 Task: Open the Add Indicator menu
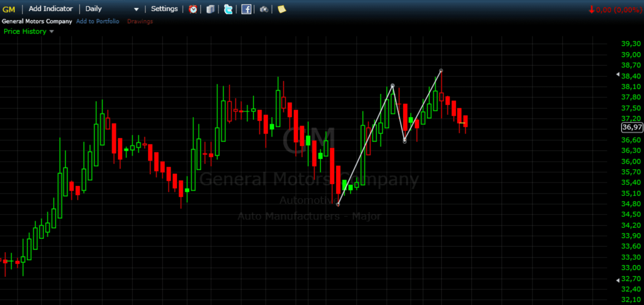pyautogui.click(x=51, y=9)
